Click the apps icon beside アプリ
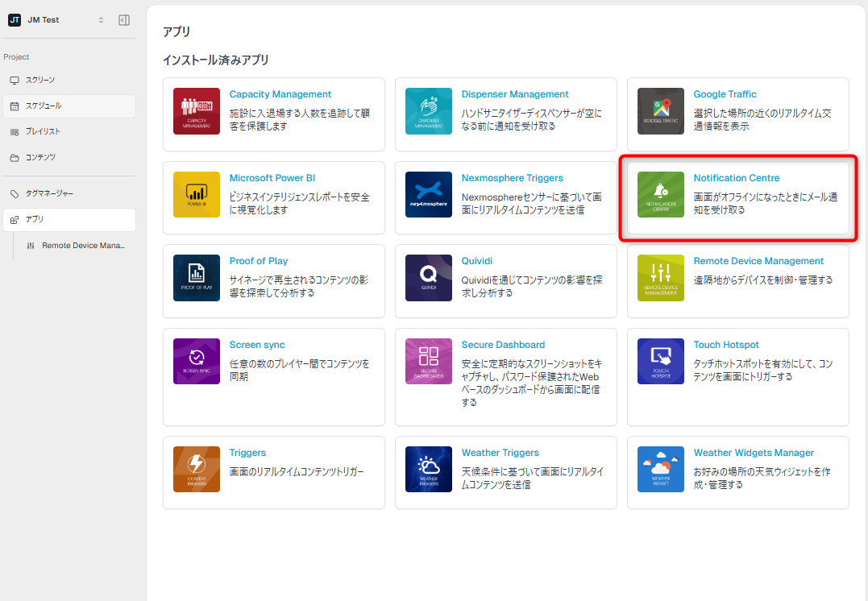The height and width of the screenshot is (601, 868). [15, 220]
